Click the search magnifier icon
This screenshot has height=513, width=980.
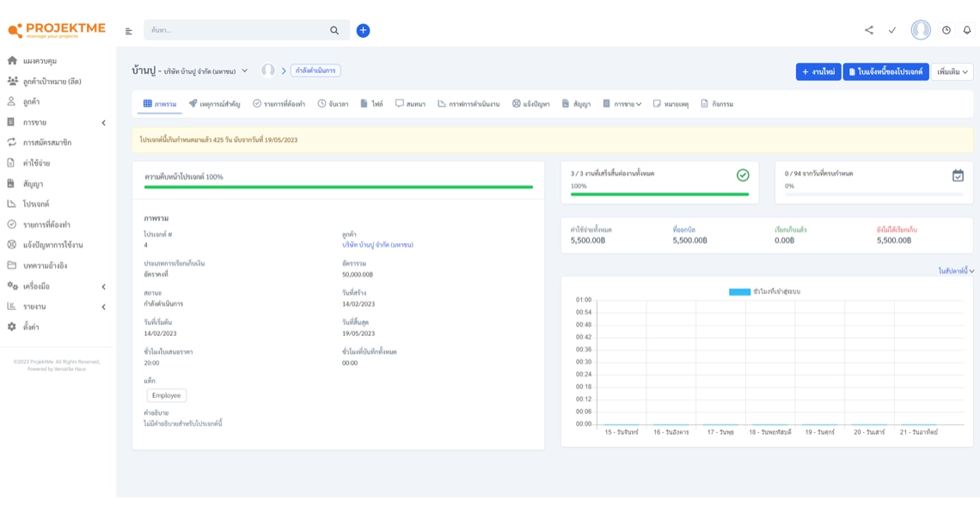click(334, 30)
